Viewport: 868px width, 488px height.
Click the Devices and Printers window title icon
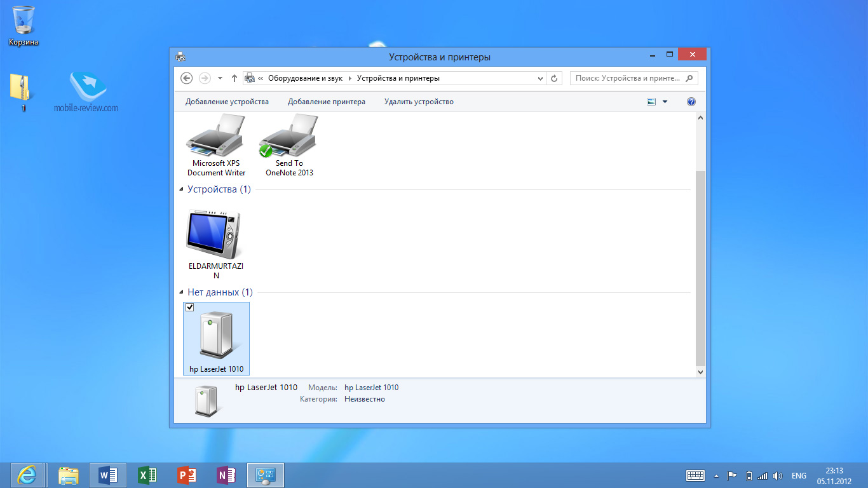180,57
